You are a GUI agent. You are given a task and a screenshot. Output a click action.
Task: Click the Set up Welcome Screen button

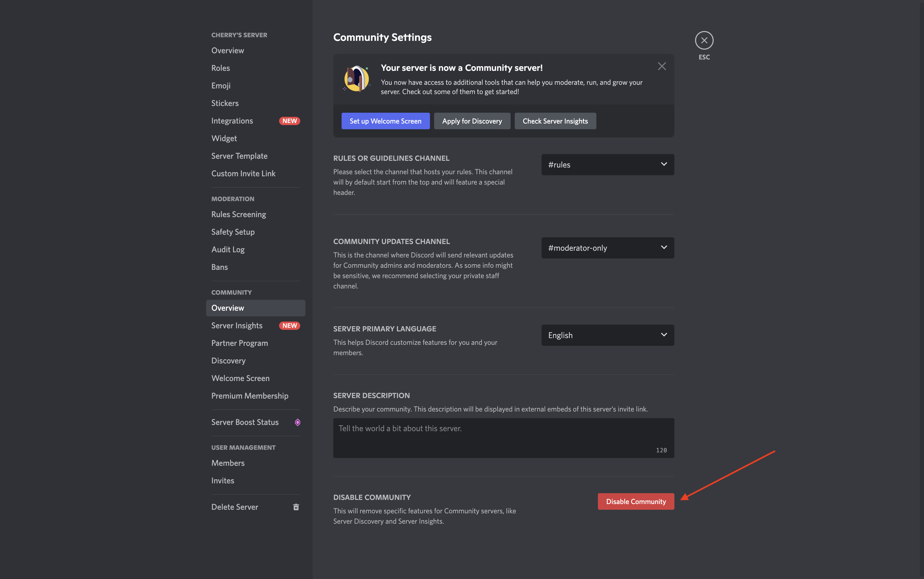click(385, 121)
